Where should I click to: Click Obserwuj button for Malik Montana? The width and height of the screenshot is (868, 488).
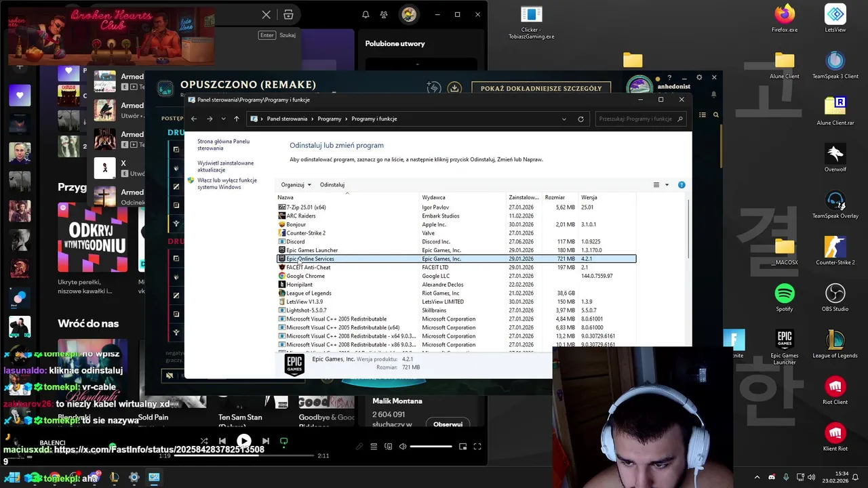[x=448, y=424]
